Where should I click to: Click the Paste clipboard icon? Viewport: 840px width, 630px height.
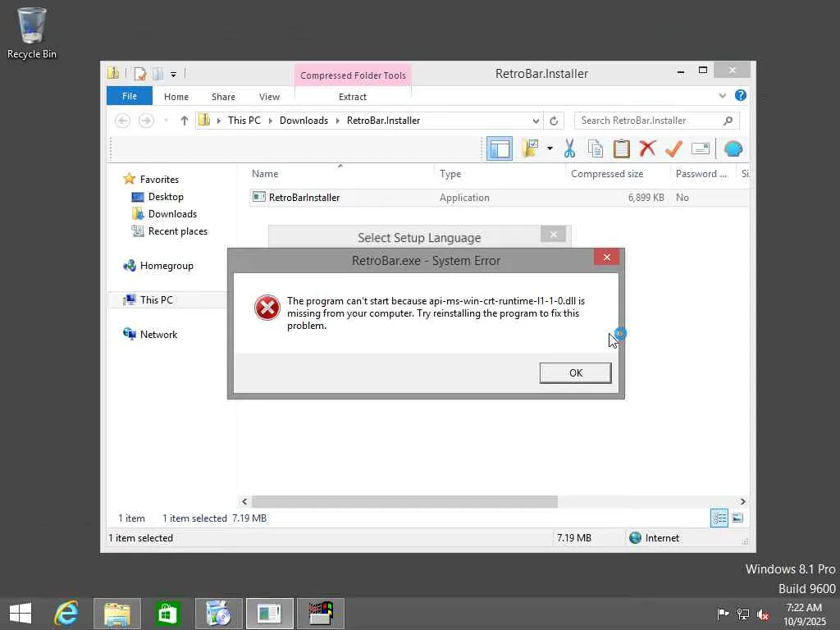622,148
